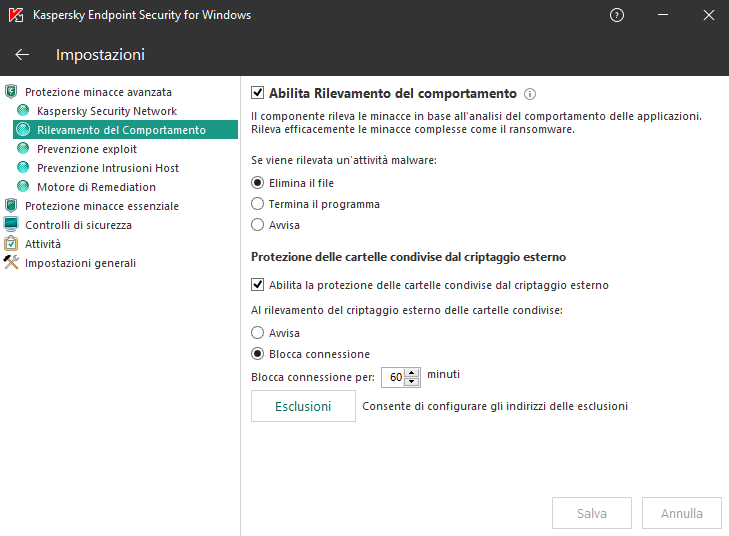Open Kaspersky Security Network settings
This screenshot has height=536, width=729.
107,111
